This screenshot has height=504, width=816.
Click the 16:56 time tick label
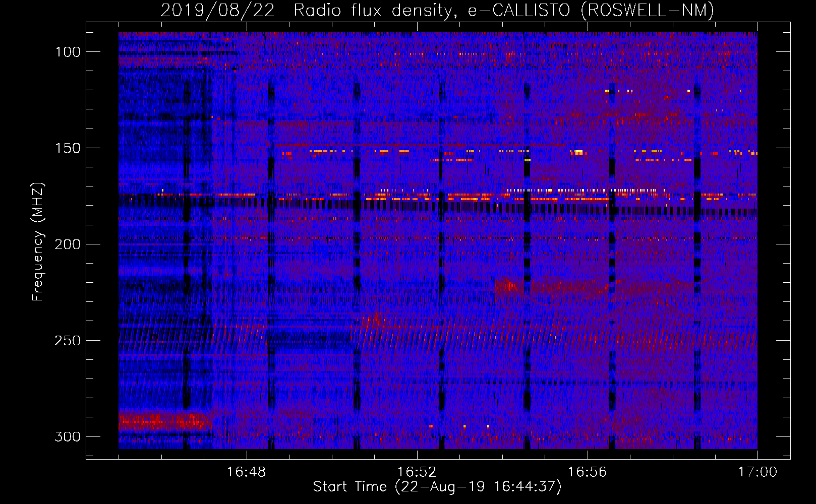(x=587, y=472)
